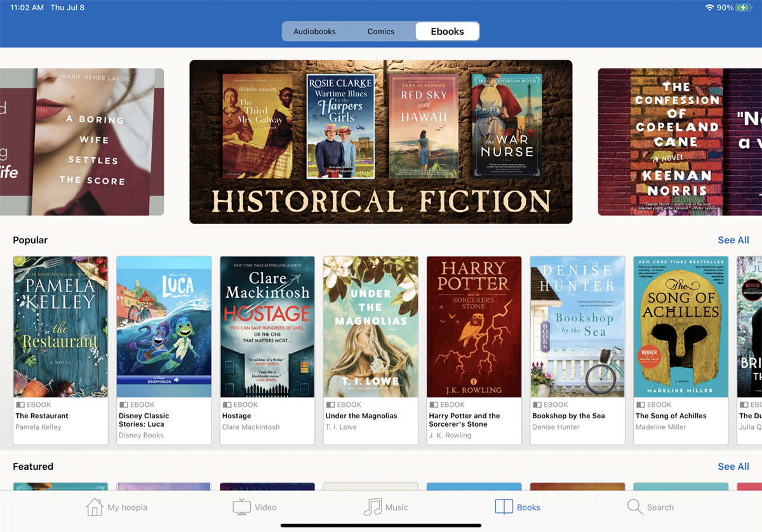The height and width of the screenshot is (532, 762).
Task: Open Bookshop by the Sea cover
Action: tap(578, 326)
